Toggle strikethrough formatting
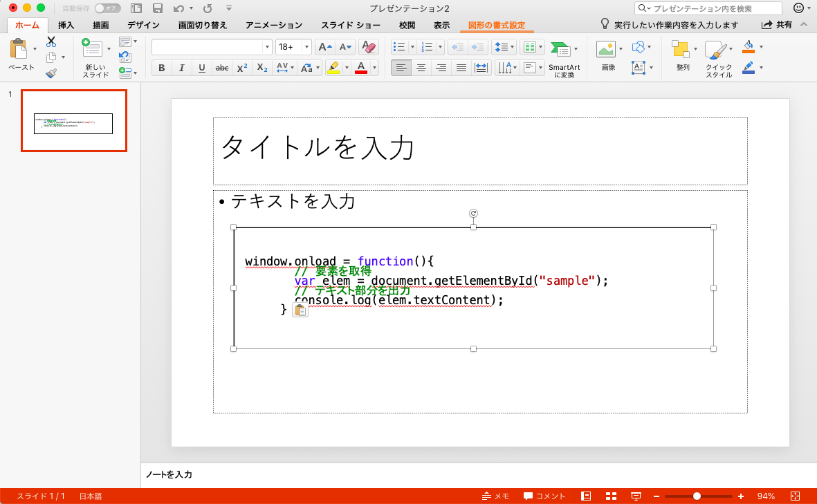 pyautogui.click(x=221, y=68)
